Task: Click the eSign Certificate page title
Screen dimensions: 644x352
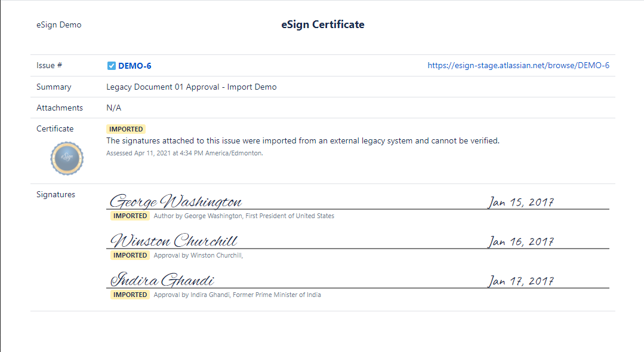Action: coord(322,25)
